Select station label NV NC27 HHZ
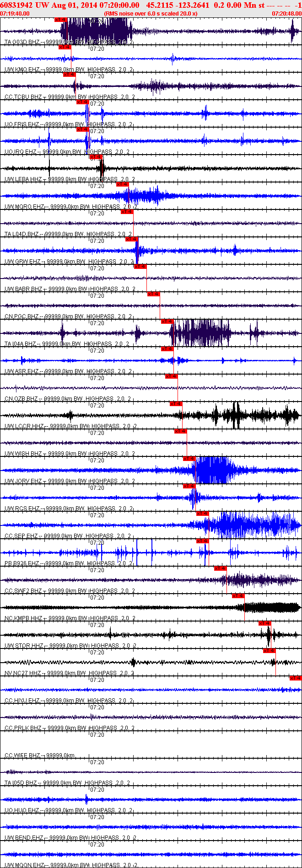Image resolution: width=302 pixels, height=868 pixels. click(x=23, y=673)
